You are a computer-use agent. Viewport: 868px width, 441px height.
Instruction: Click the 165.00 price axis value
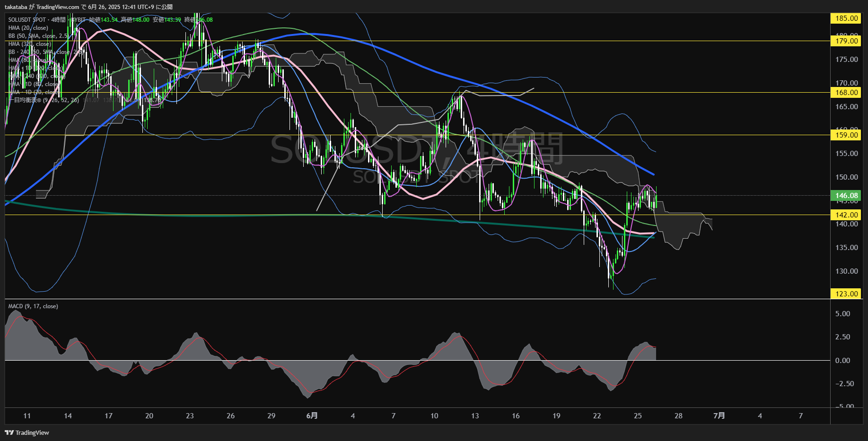pyautogui.click(x=847, y=107)
